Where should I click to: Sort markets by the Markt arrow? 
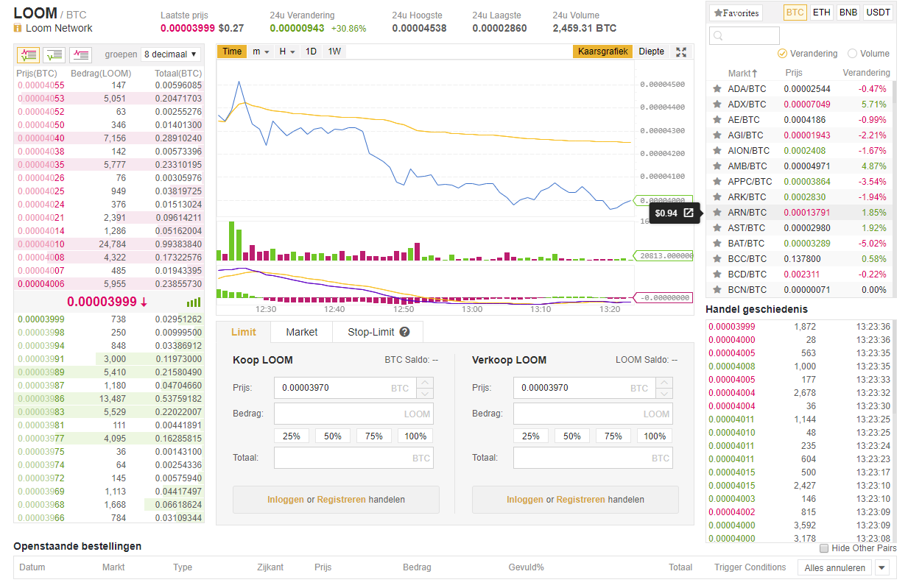(755, 74)
